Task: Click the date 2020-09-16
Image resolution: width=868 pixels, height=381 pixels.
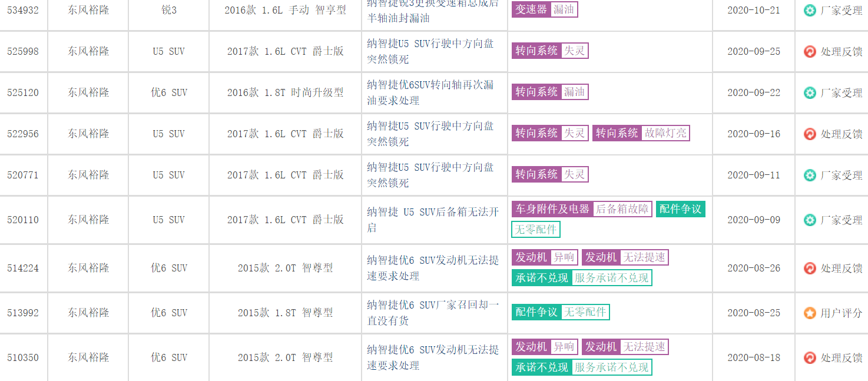Action: 753,134
